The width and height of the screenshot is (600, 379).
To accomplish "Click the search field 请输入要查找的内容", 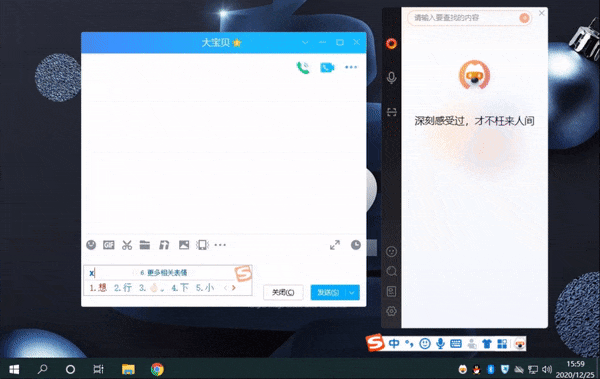I will [465, 18].
